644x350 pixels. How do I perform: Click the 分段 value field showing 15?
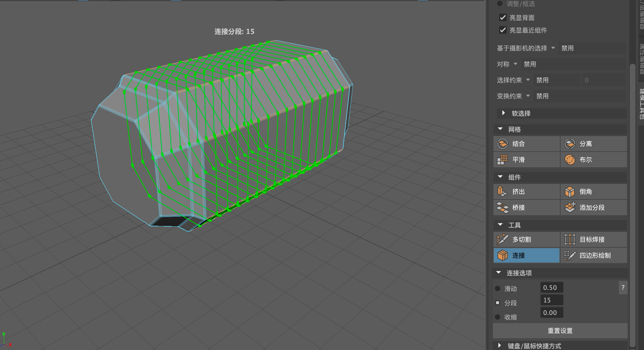(552, 300)
